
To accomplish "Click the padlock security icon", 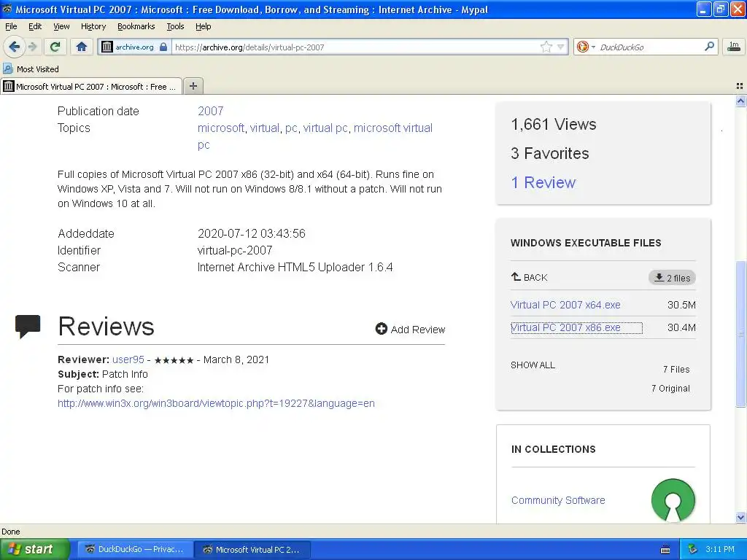I will point(163,47).
